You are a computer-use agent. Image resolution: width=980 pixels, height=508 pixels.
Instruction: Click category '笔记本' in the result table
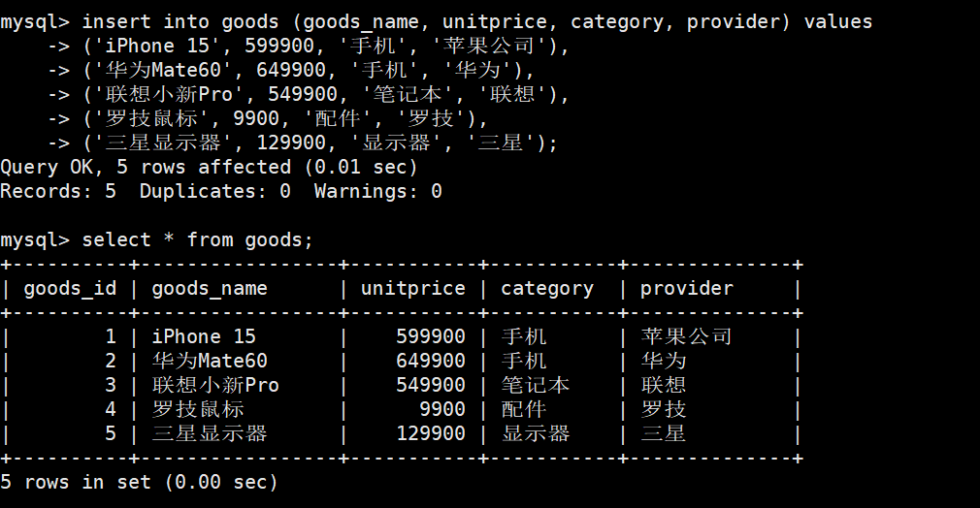coord(536,386)
